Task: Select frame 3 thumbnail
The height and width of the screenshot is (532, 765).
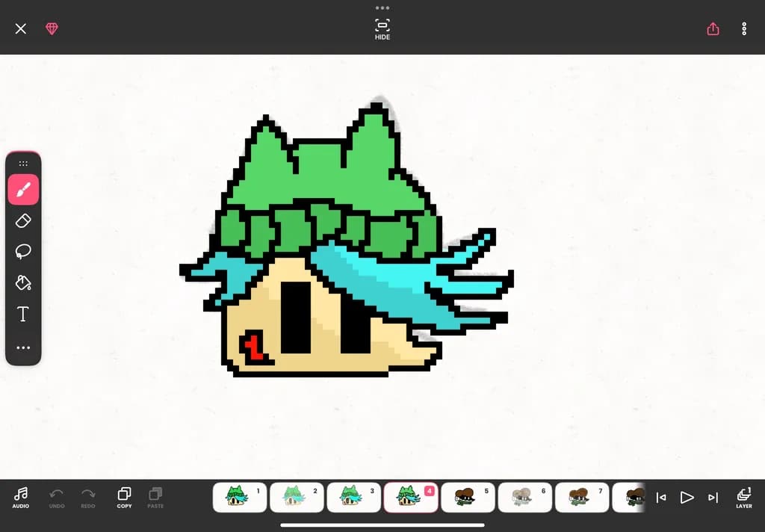Action: click(353, 498)
